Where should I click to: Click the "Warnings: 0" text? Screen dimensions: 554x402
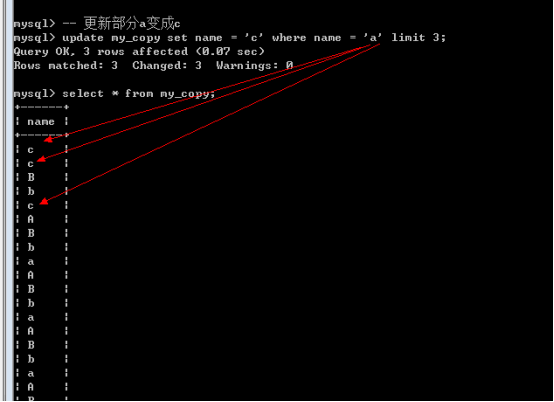254,65
